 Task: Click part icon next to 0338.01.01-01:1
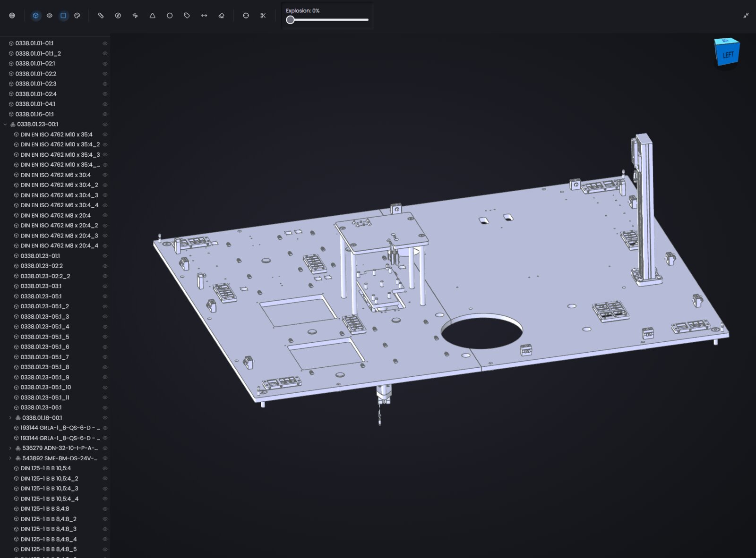coord(11,43)
